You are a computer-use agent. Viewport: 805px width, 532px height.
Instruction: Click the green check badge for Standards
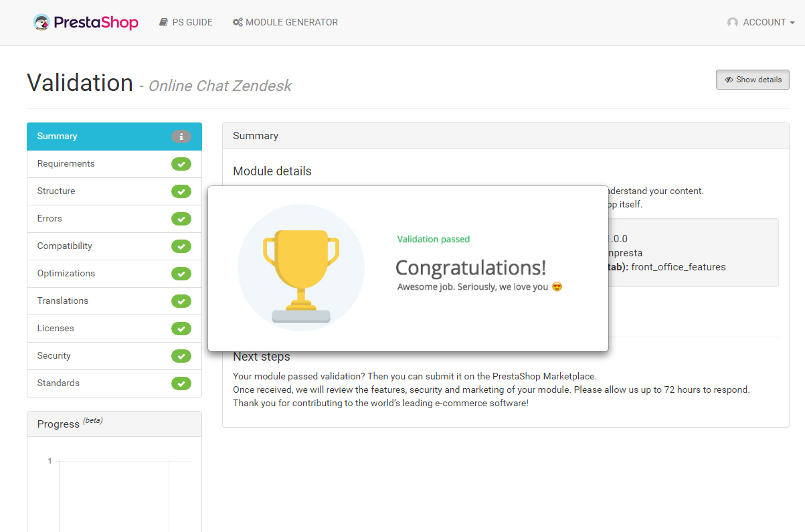pyautogui.click(x=181, y=383)
